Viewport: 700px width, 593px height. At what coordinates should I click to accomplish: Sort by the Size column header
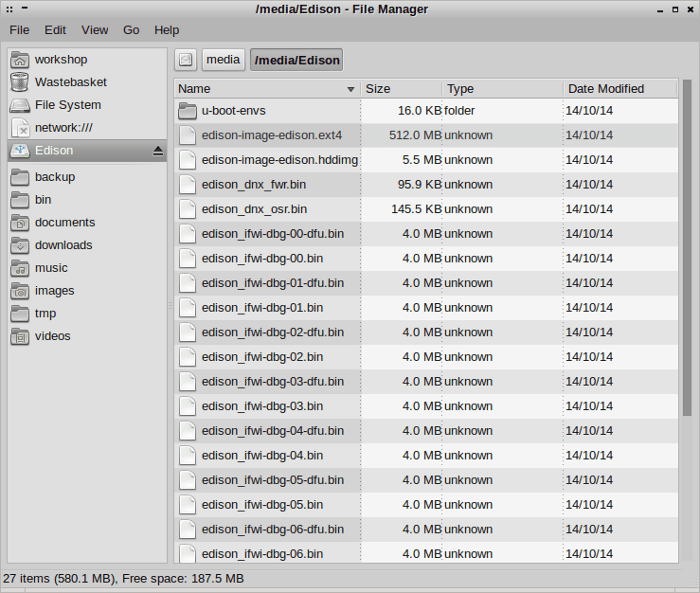[401, 89]
